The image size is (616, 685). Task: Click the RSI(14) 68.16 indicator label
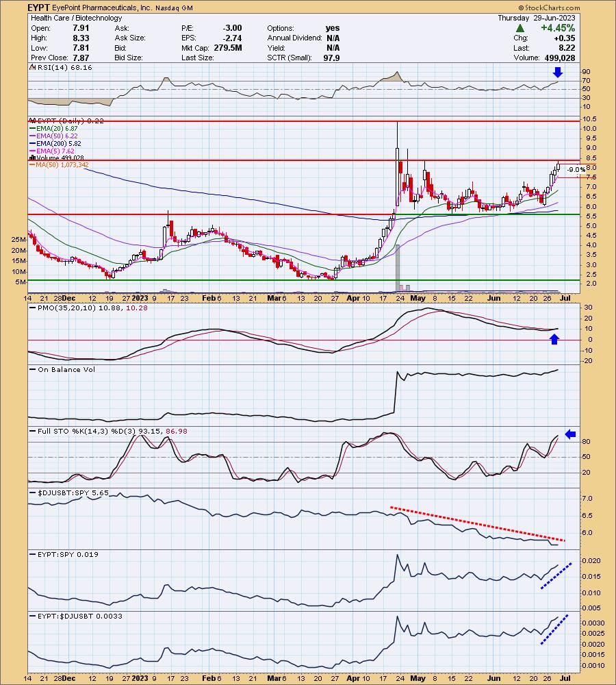(64, 67)
